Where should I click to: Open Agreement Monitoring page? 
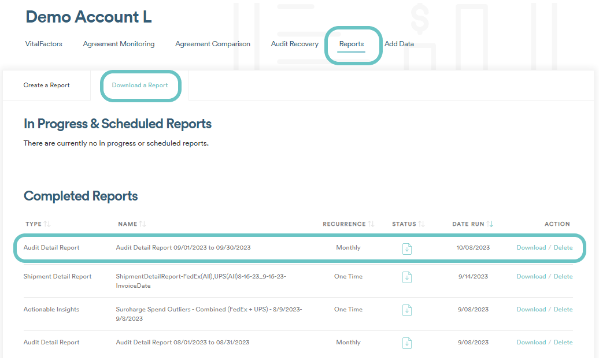point(119,44)
